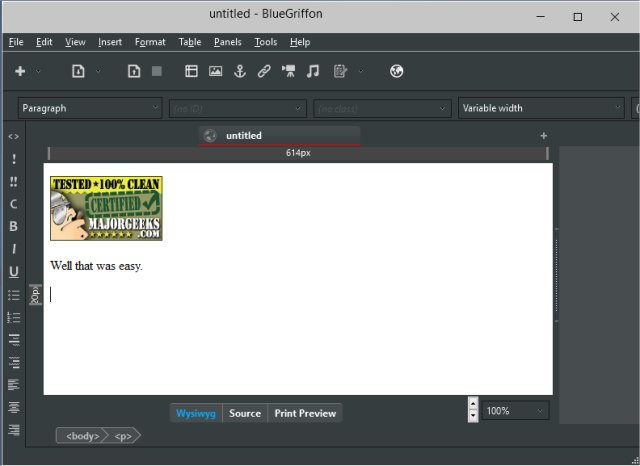Align text right sidebar icon

14,430
